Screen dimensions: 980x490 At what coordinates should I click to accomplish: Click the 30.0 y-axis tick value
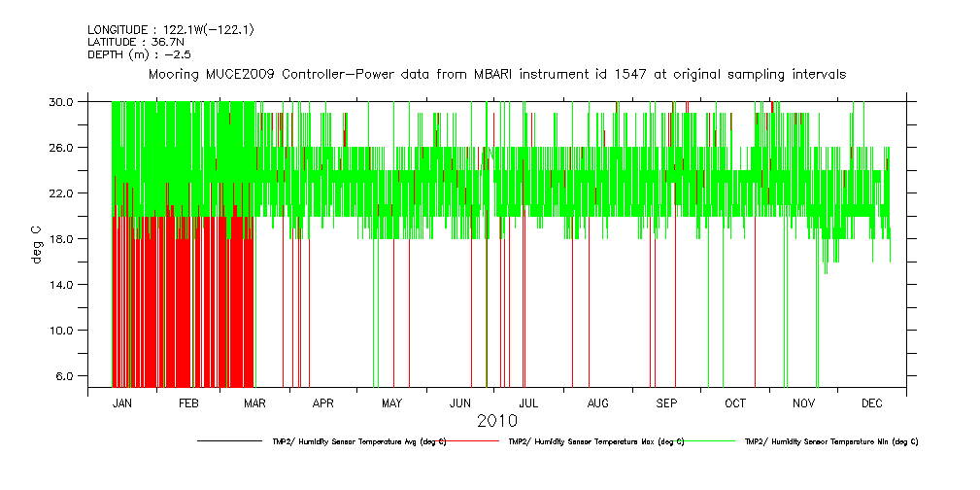(x=63, y=101)
